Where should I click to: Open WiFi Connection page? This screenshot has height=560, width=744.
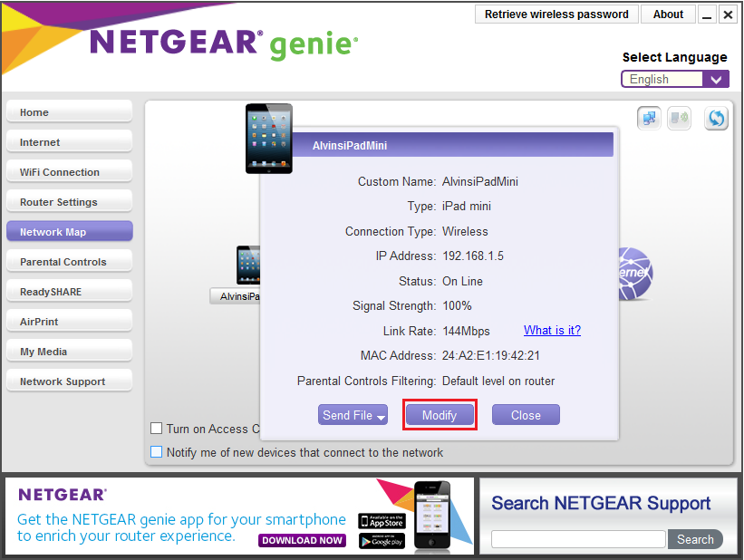pyautogui.click(x=69, y=172)
